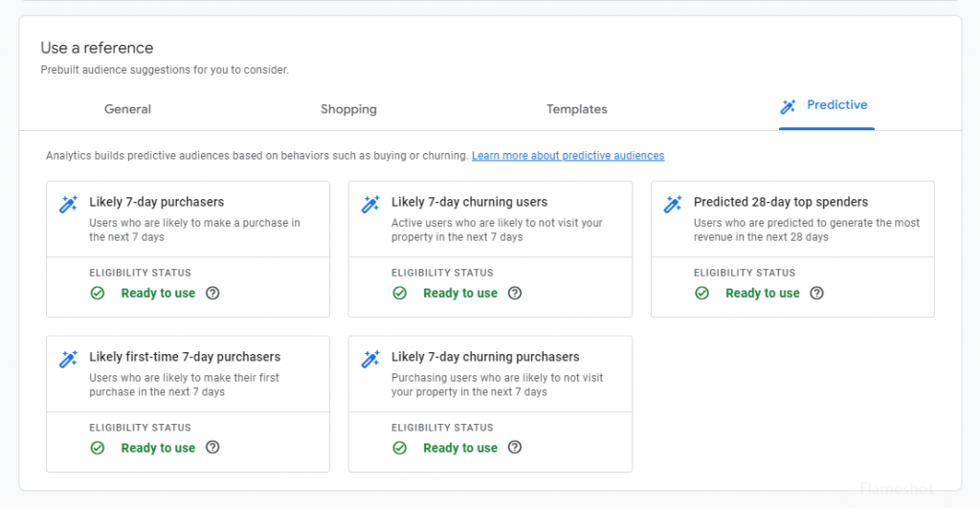
Task: Select the Templates tab
Action: tap(576, 109)
